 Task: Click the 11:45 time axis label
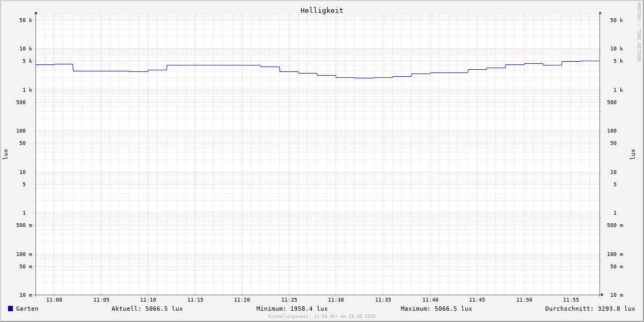477,300
